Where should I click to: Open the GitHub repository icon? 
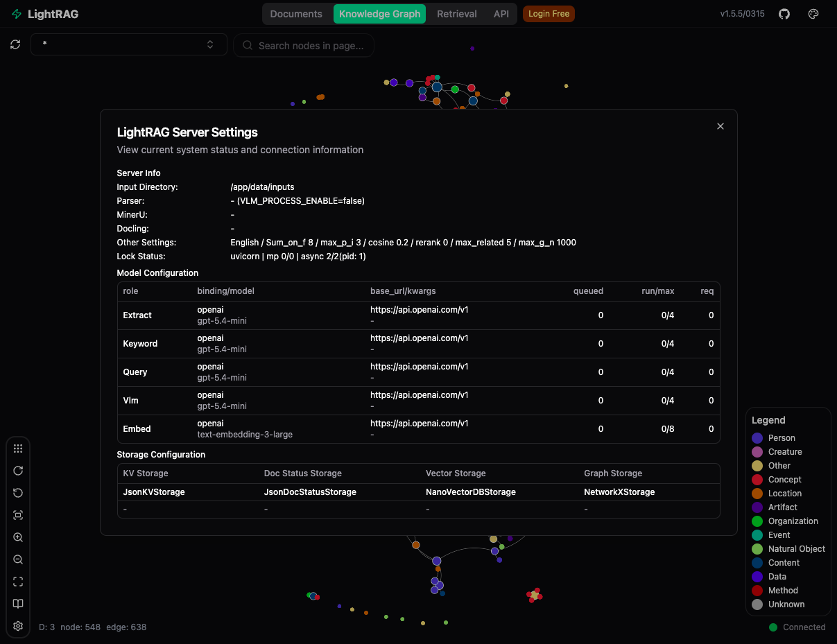point(784,14)
